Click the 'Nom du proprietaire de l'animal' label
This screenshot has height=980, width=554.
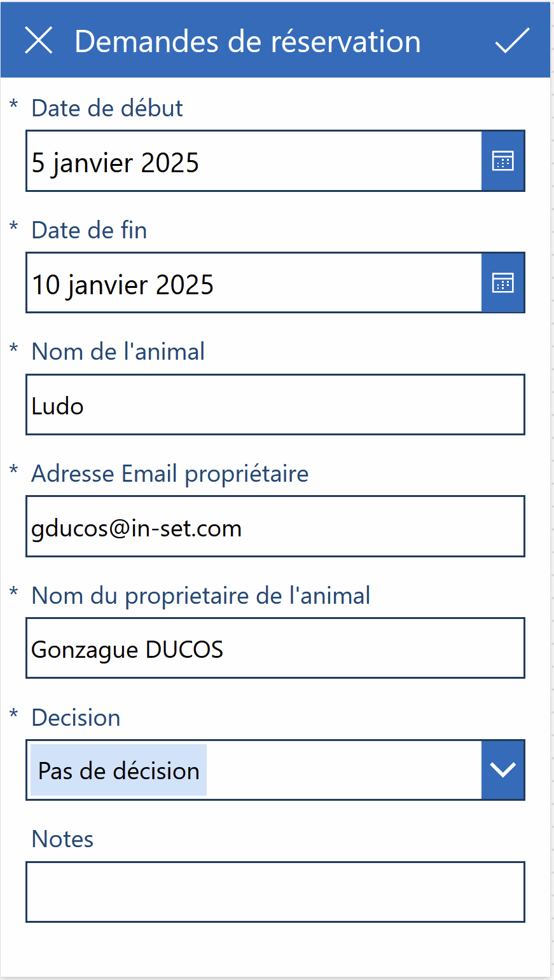tap(201, 596)
